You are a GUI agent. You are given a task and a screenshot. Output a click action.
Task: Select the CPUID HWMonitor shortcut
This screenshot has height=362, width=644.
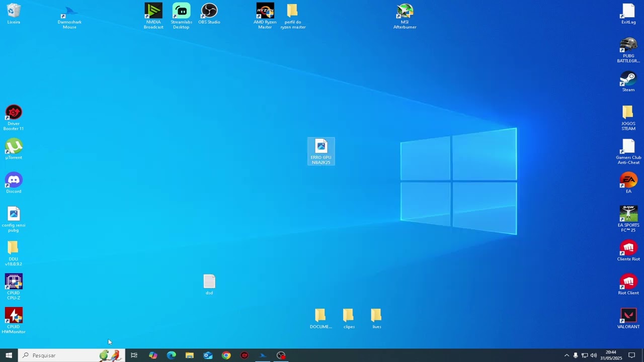[14, 321]
